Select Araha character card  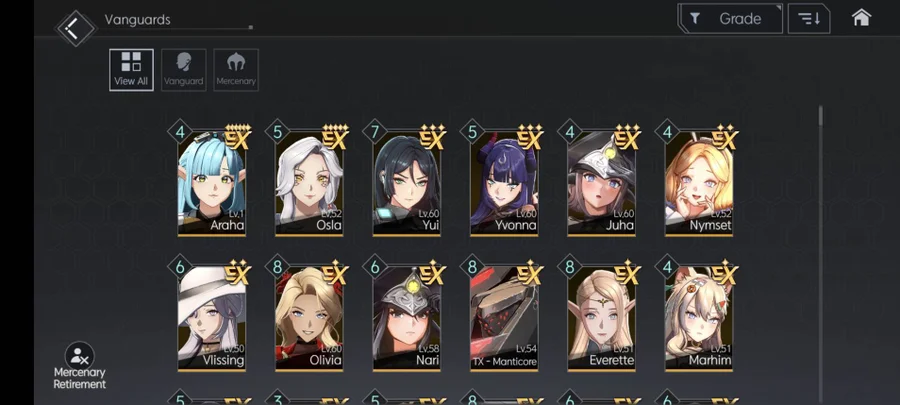click(x=212, y=182)
